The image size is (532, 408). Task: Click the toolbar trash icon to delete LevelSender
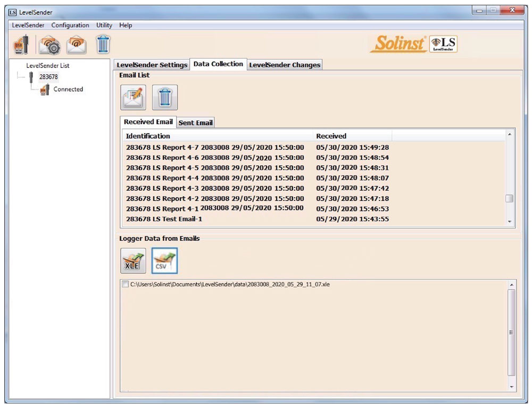[102, 44]
